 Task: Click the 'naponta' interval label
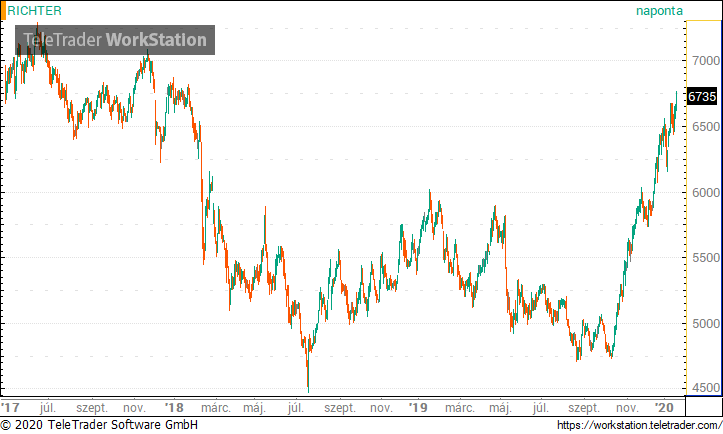pyautogui.click(x=659, y=11)
